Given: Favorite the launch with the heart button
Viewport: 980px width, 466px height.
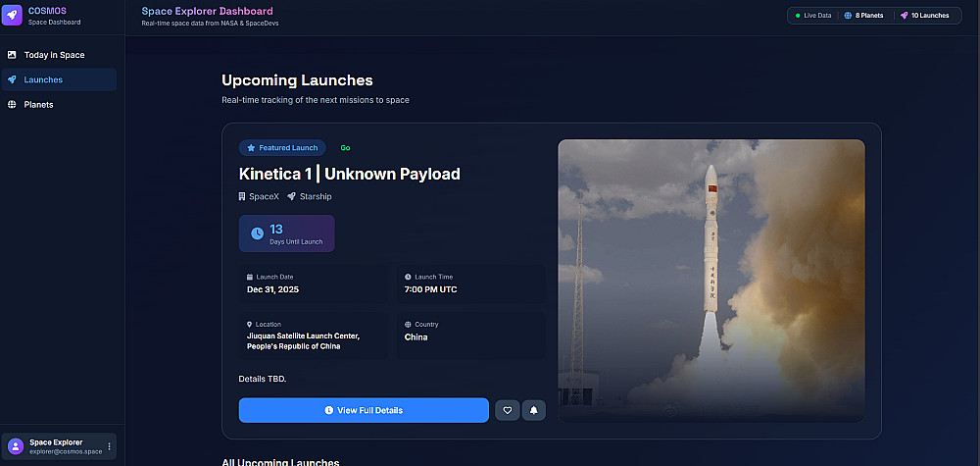Looking at the screenshot, I should [508, 410].
